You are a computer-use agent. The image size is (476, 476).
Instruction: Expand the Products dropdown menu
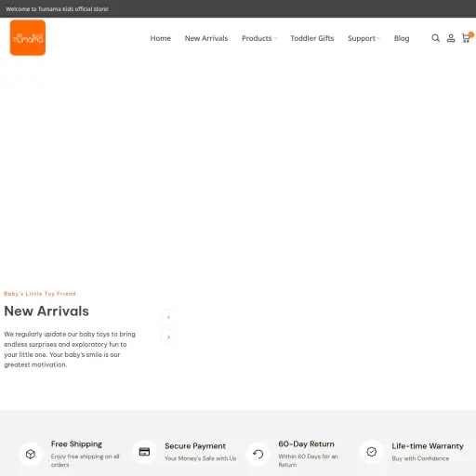click(259, 38)
